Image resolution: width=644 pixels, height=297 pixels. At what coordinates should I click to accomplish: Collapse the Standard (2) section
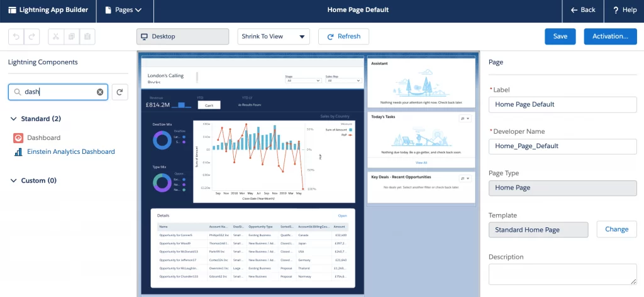tap(14, 119)
